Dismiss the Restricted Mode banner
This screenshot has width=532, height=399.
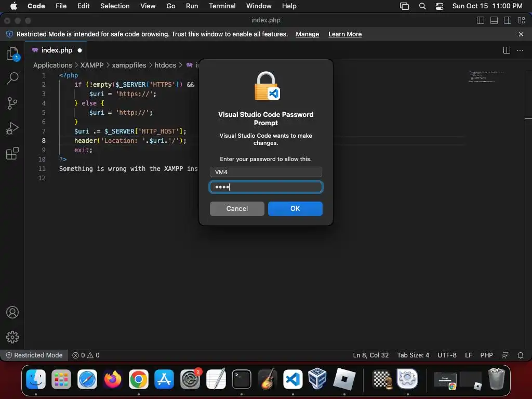tap(521, 34)
